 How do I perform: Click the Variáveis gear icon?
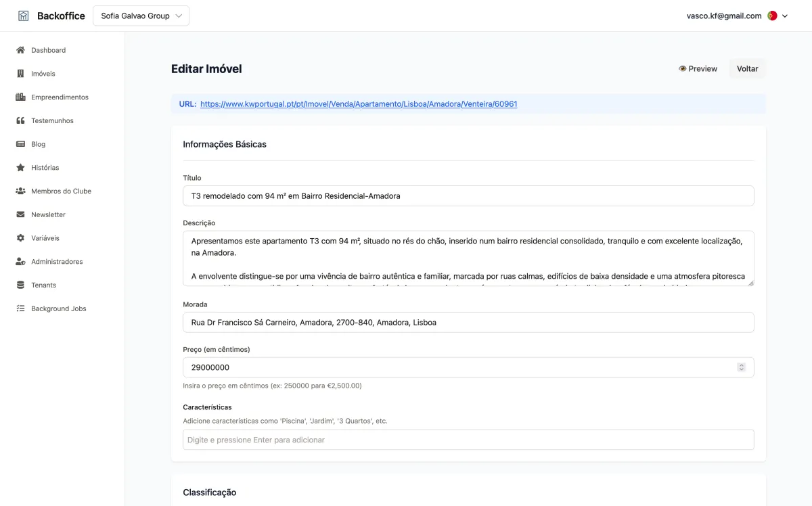[21, 238]
